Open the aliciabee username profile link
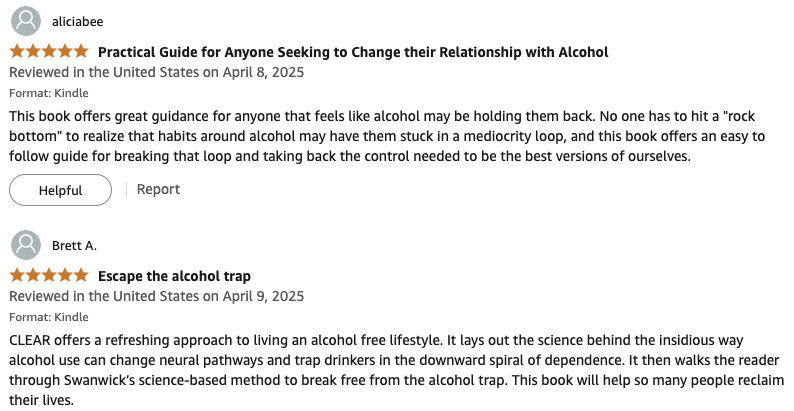The image size is (794, 411). pos(77,22)
